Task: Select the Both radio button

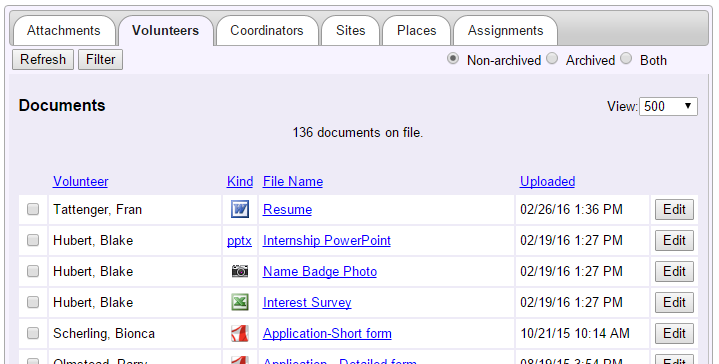Action: [x=626, y=59]
